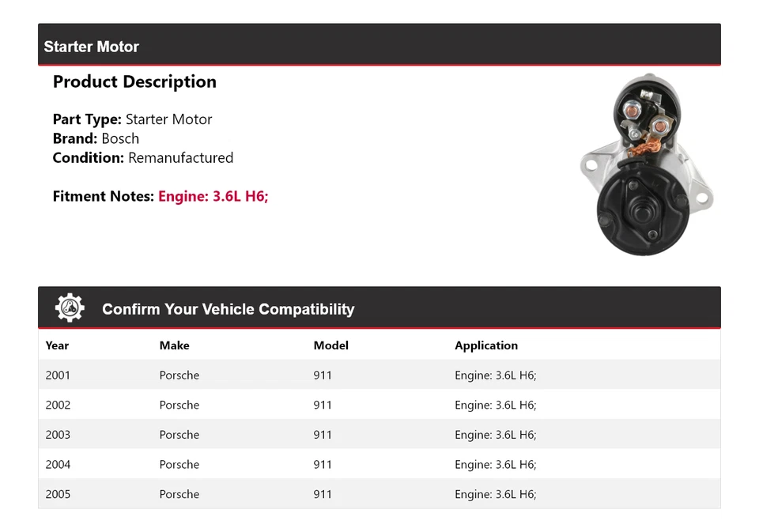Viewport: 759px width, 532px height.
Task: Click the 2003 year cell
Action: click(58, 435)
